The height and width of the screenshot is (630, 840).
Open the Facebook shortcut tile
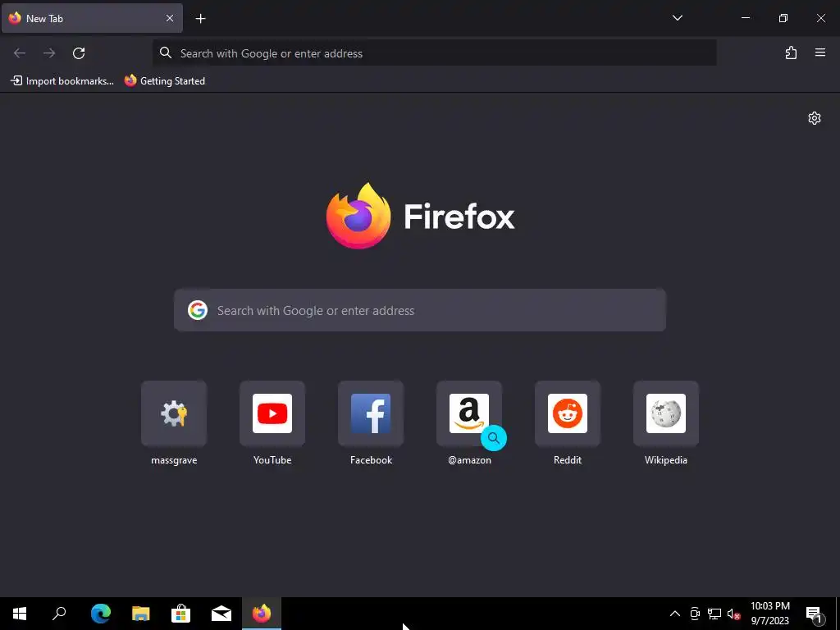click(371, 413)
